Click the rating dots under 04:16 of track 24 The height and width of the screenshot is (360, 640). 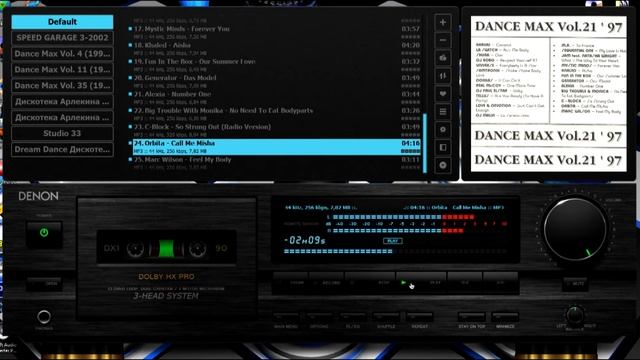click(410, 151)
